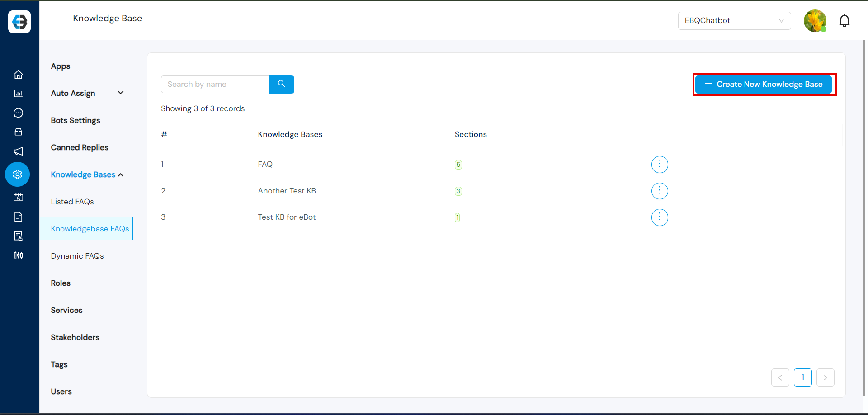Click the app logo in top-left corner
This screenshot has height=415, width=868.
coord(19,22)
